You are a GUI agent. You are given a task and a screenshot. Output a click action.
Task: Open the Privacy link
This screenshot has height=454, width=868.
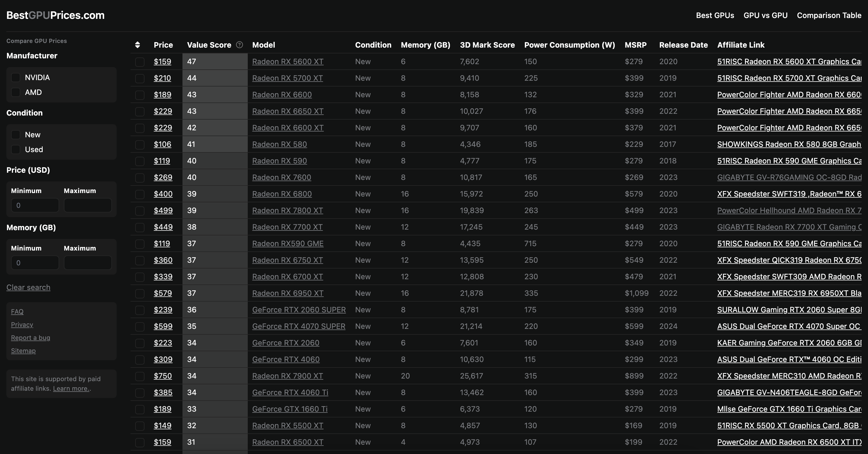click(x=22, y=325)
